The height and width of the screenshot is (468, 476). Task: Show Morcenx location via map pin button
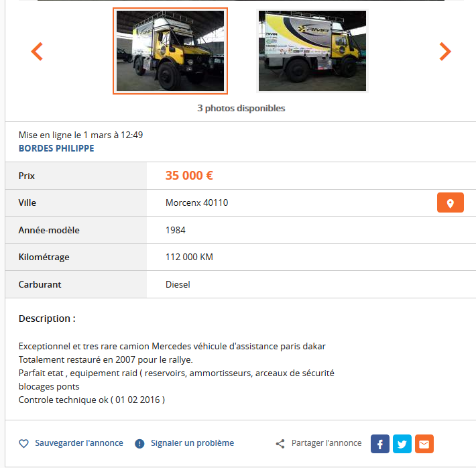[451, 202]
